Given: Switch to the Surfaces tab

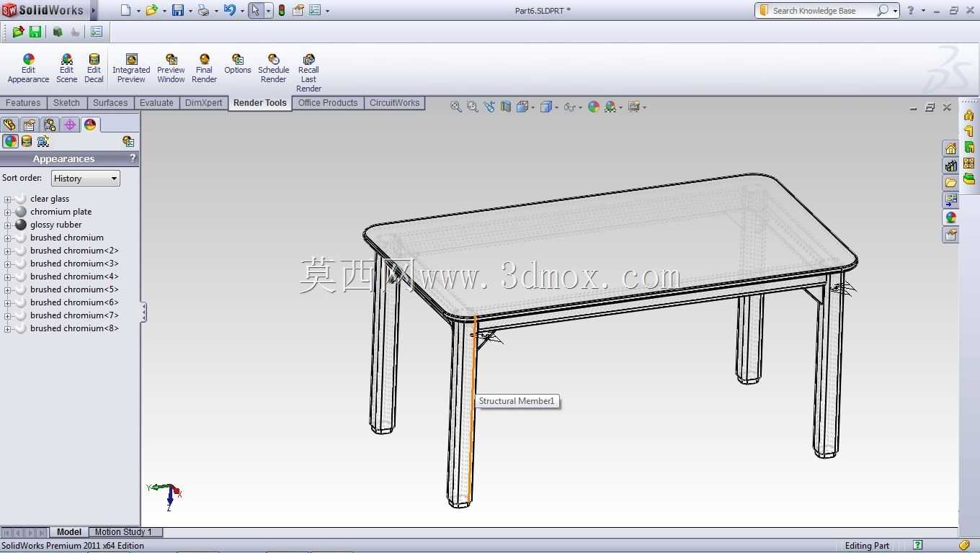Looking at the screenshot, I should (x=110, y=103).
